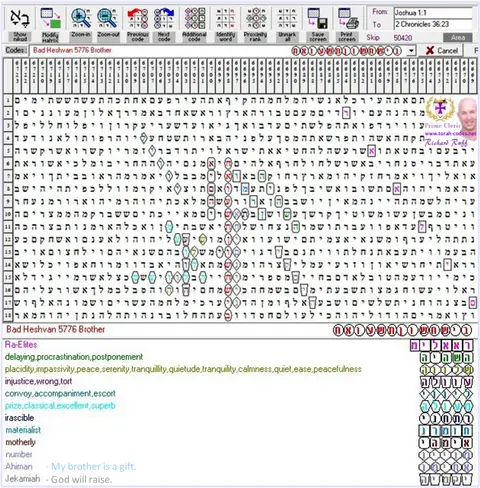Activate the Identify word tool
480x488 pixels.
coord(225,25)
